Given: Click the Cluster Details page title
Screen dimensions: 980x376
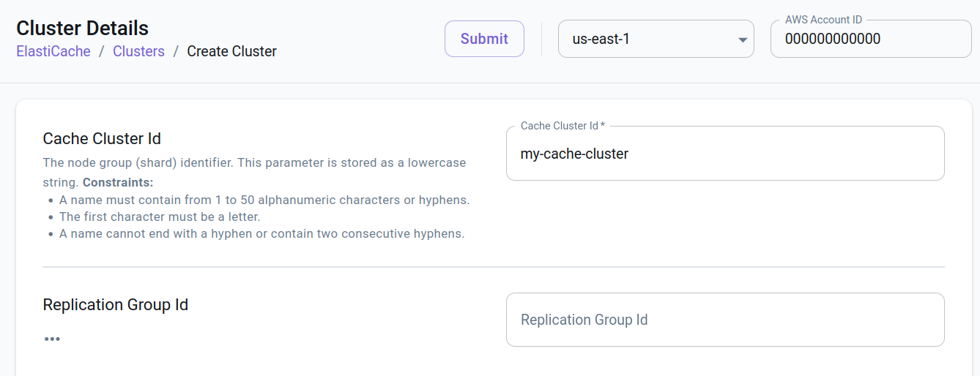Looking at the screenshot, I should point(82,29).
